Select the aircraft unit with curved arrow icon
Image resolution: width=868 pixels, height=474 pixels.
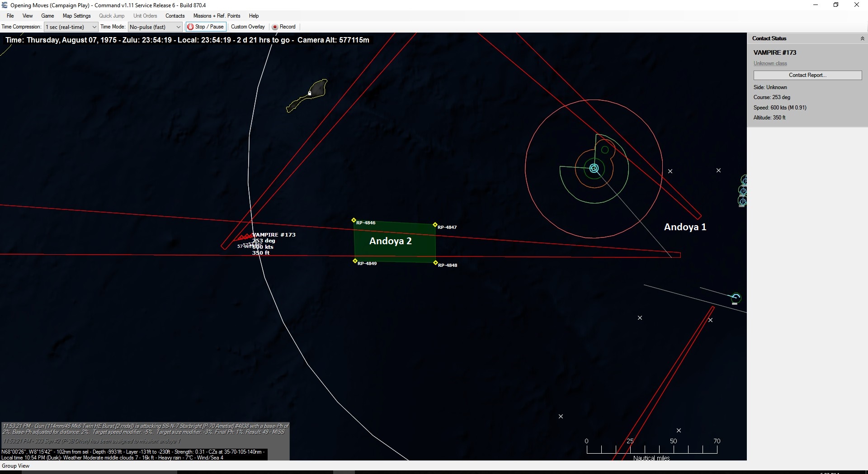736,298
